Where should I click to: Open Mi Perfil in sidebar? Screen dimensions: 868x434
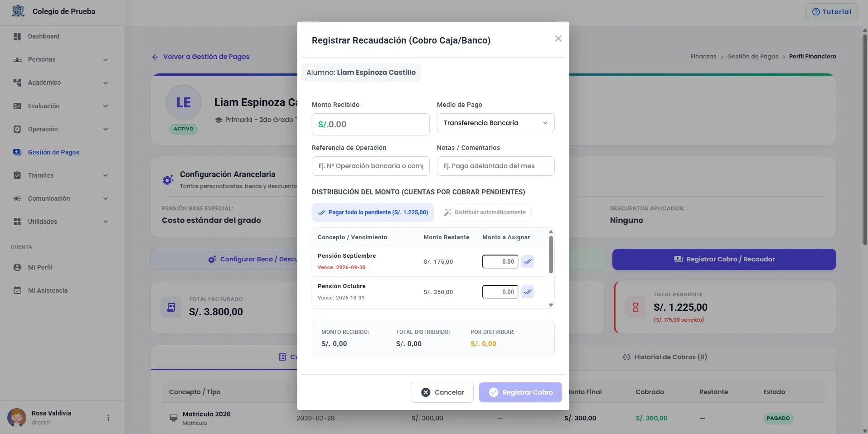point(62,267)
